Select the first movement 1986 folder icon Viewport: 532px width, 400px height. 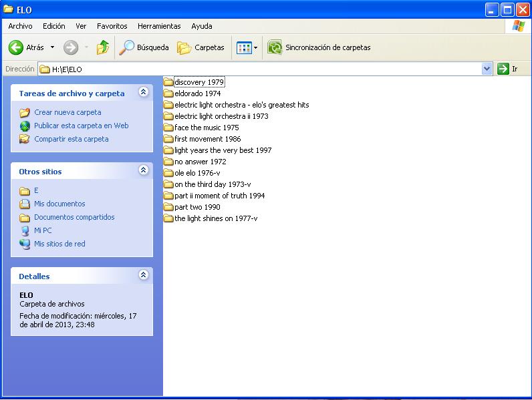168,139
